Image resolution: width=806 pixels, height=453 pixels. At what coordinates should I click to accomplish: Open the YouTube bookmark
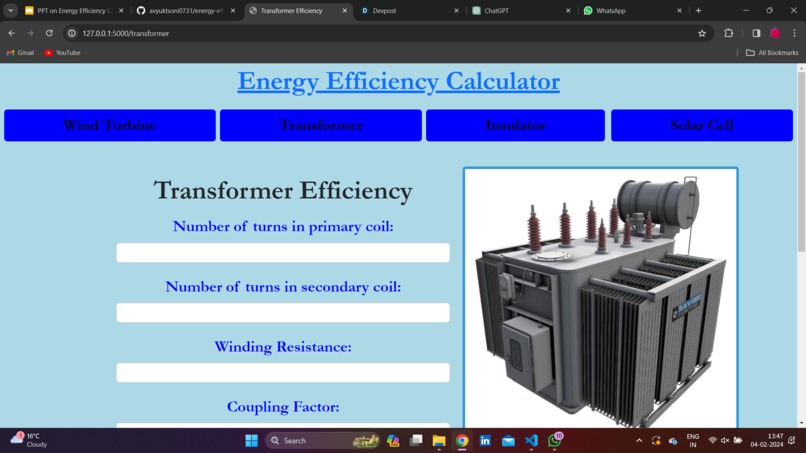[62, 52]
